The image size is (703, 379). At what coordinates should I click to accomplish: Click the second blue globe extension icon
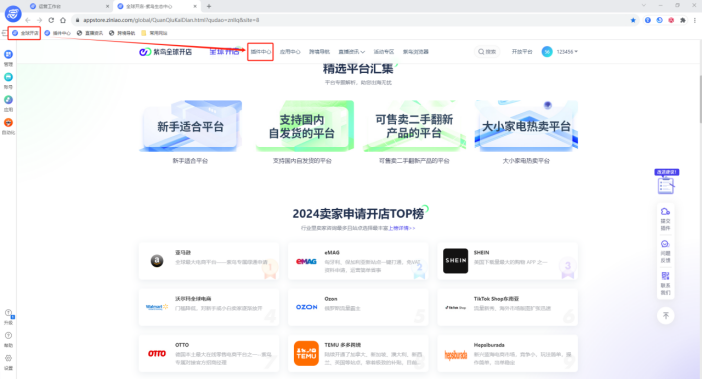point(660,20)
